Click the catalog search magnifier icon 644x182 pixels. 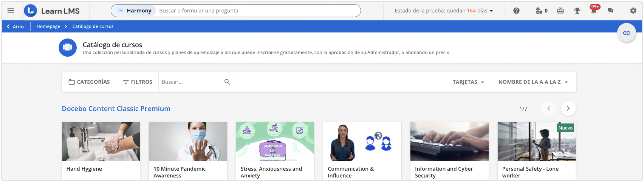(x=227, y=82)
